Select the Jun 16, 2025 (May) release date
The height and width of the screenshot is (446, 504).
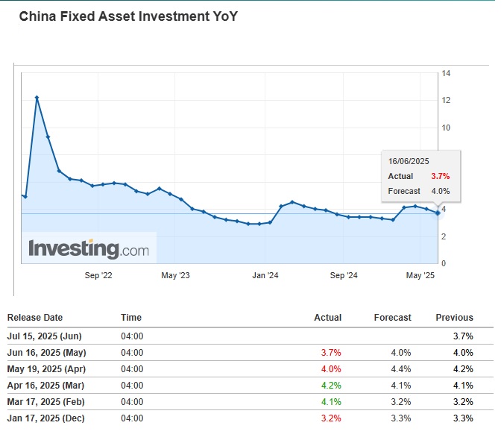coord(47,353)
